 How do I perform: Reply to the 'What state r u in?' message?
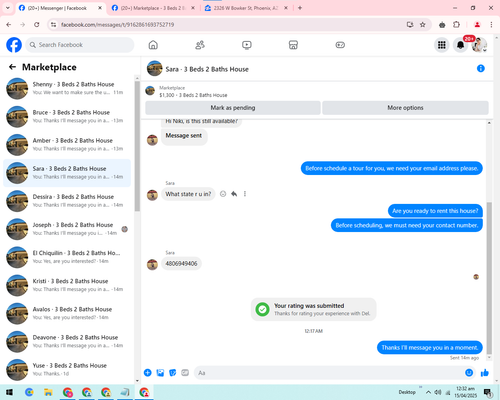click(x=234, y=194)
